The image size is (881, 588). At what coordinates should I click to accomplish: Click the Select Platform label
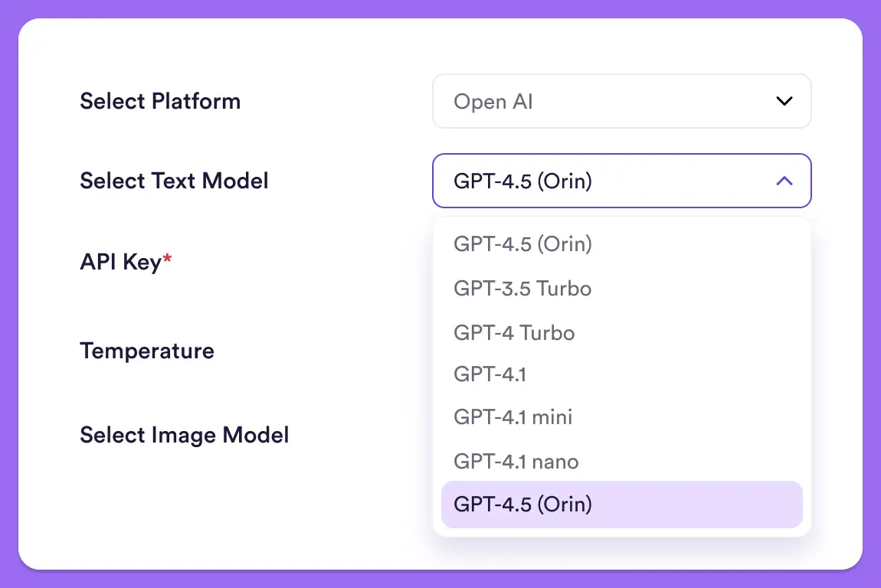pos(160,102)
